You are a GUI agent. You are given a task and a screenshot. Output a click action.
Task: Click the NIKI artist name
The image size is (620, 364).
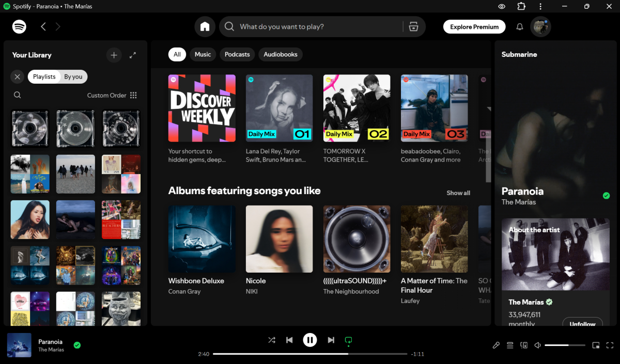[252, 292]
